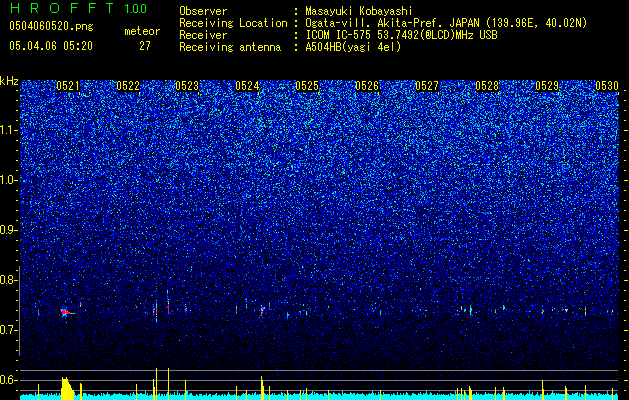Image resolution: width=629 pixels, height=400 pixels.
Task: Click the ICOM IC-575 receiver text
Action: click(401, 35)
